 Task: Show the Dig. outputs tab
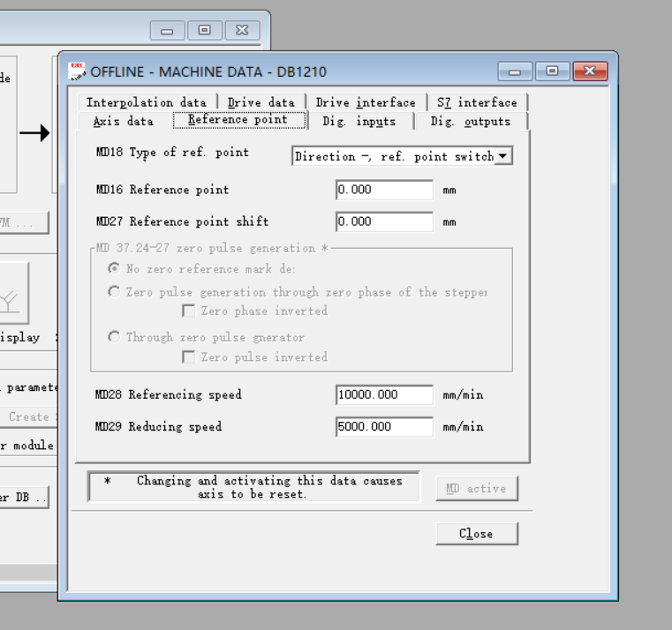tap(470, 122)
